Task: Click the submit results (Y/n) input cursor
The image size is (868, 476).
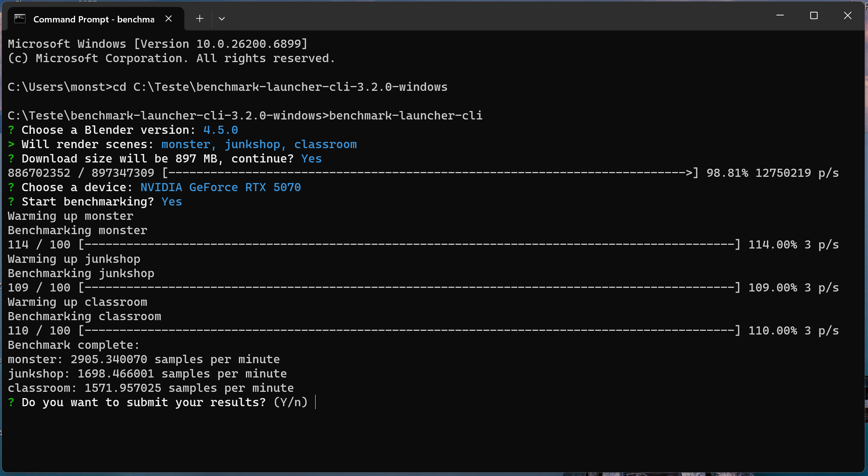Action: point(316,402)
